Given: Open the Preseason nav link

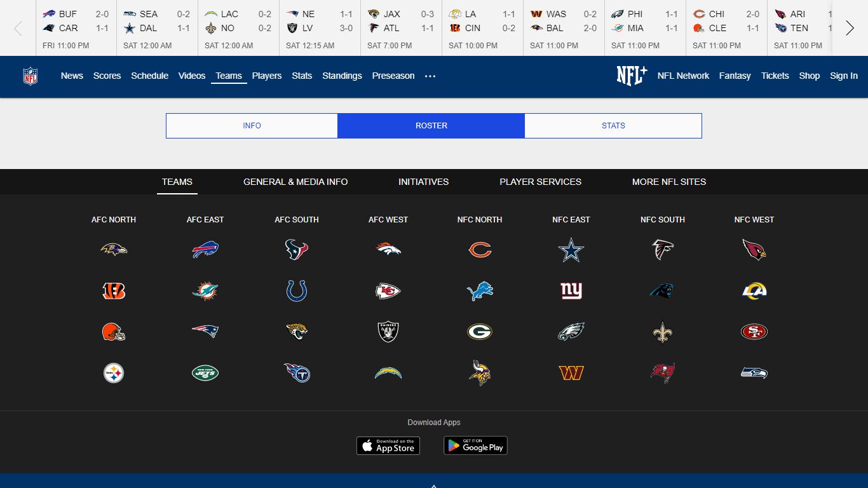Looking at the screenshot, I should tap(393, 76).
